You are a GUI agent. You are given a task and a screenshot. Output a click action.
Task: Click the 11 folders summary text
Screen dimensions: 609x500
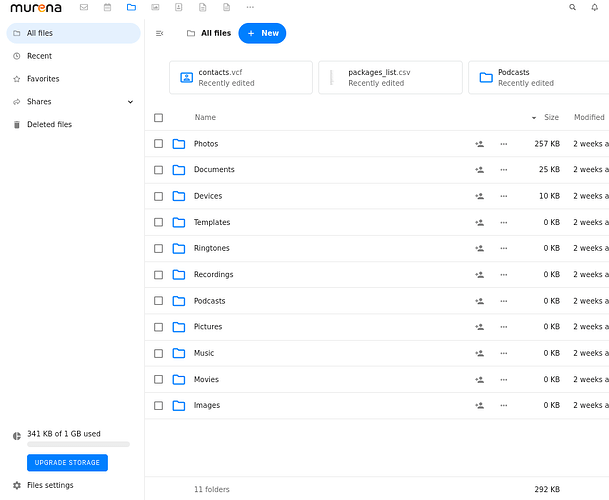point(212,490)
